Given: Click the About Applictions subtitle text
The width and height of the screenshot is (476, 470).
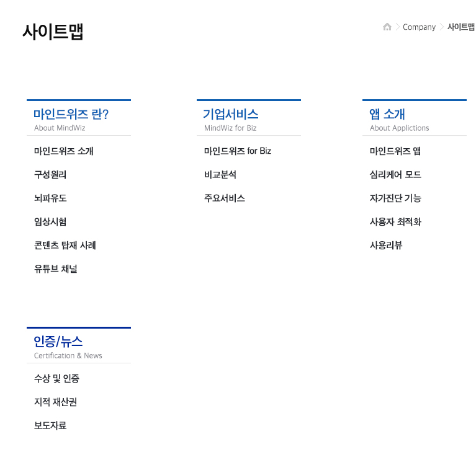Looking at the screenshot, I should click(x=400, y=128).
